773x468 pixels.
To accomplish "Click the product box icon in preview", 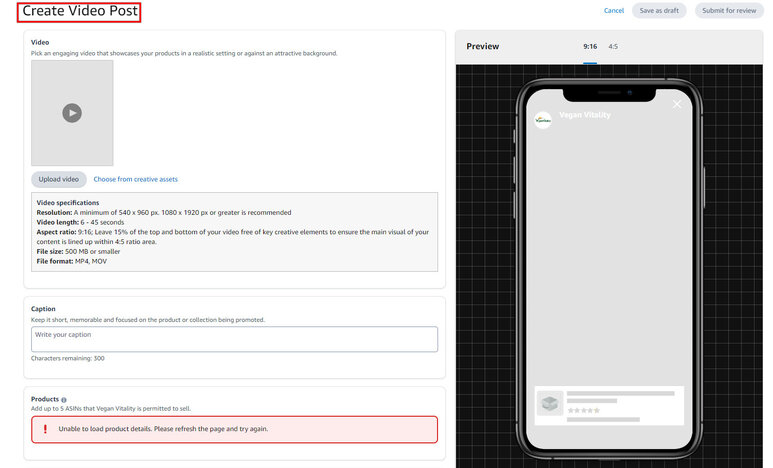I will pyautogui.click(x=550, y=403).
